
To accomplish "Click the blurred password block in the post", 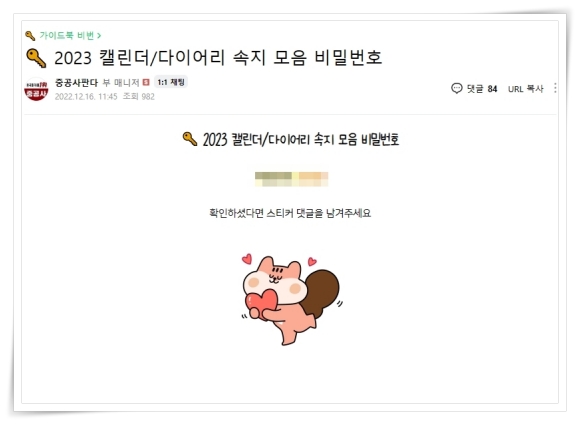I will tap(291, 179).
